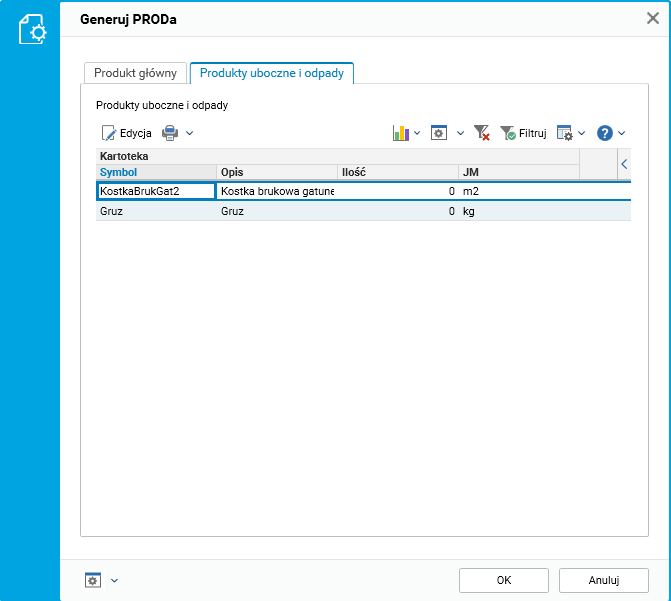Viewport: 671px width, 601px height.
Task: Confirm with the OK button
Action: pos(504,580)
